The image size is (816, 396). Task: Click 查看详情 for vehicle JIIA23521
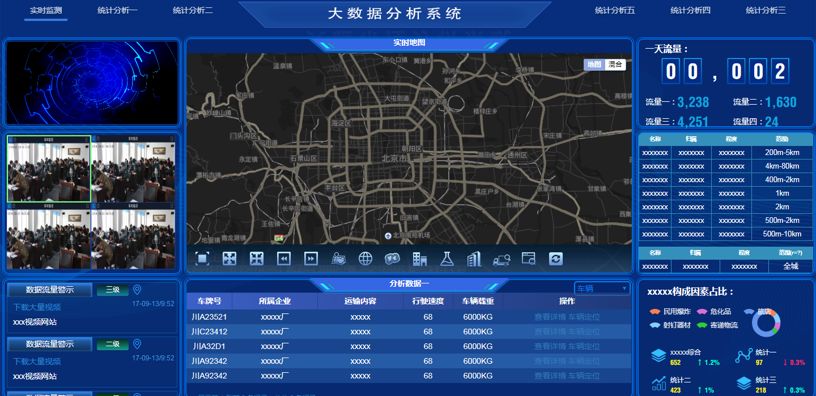tap(550, 317)
